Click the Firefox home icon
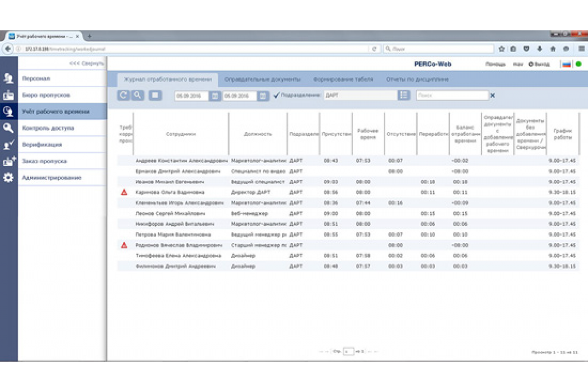 553,49
